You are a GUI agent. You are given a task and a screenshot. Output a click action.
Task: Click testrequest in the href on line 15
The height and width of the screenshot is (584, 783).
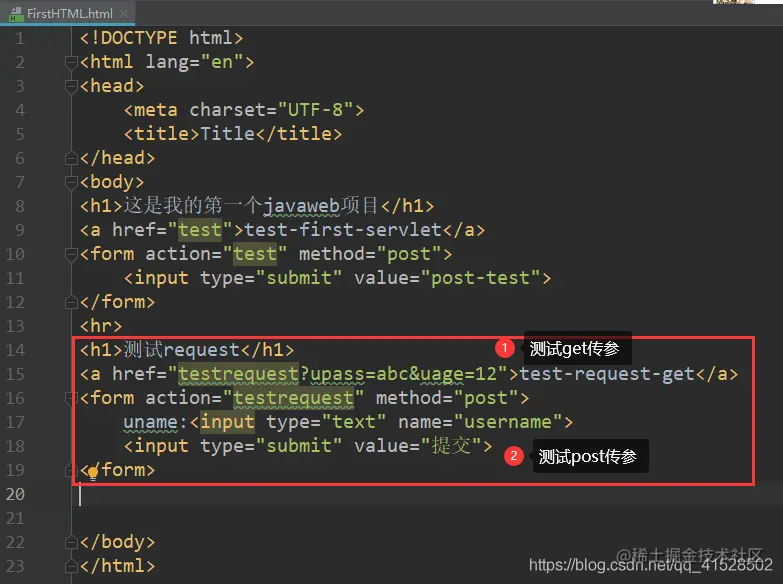coord(238,374)
